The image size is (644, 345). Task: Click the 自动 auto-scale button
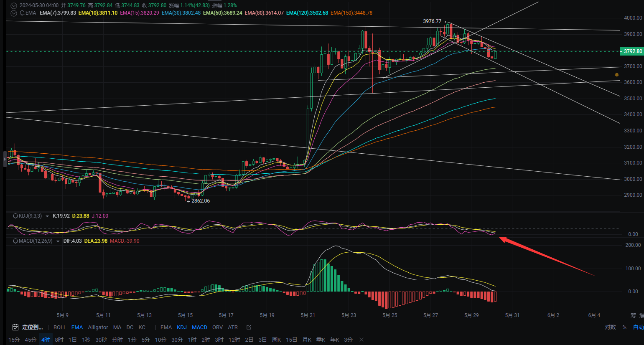coord(638,327)
